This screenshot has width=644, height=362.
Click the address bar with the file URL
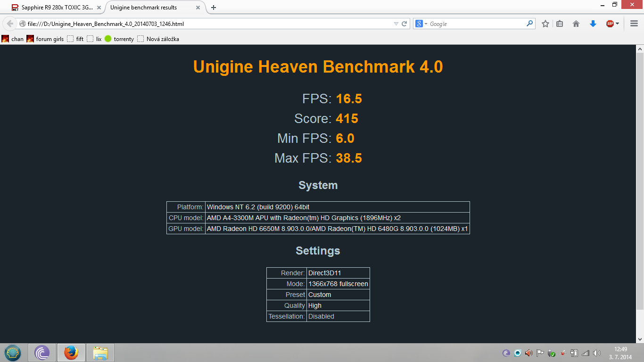(205, 24)
